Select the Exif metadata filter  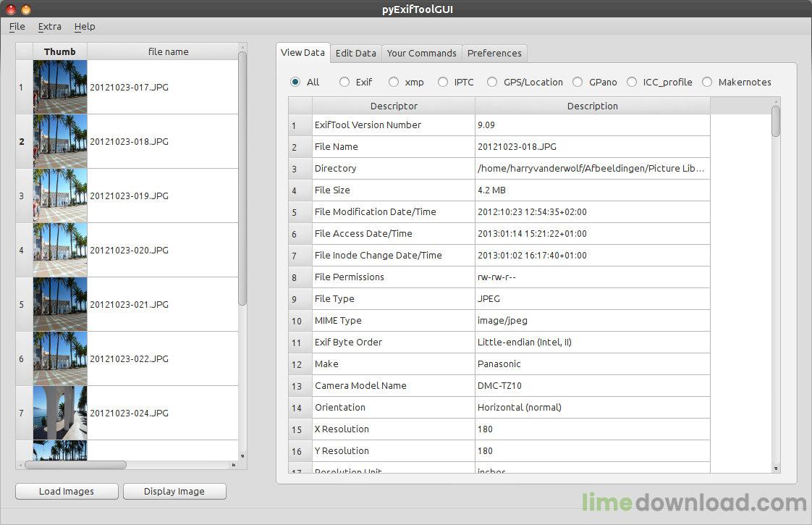click(x=344, y=82)
